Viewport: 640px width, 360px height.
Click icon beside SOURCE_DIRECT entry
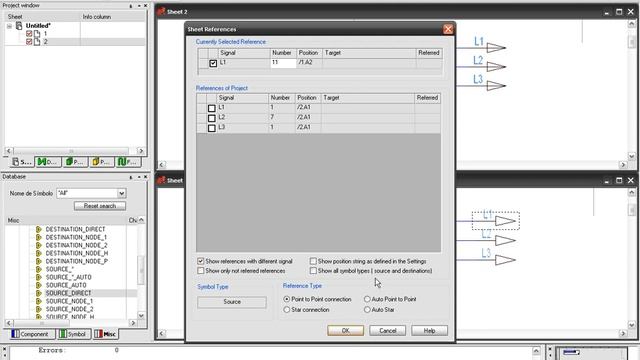(39, 293)
